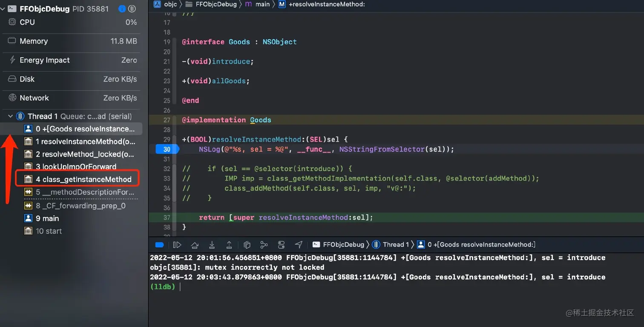
Task: Open Environment Overrides icon
Action: [x=281, y=245]
